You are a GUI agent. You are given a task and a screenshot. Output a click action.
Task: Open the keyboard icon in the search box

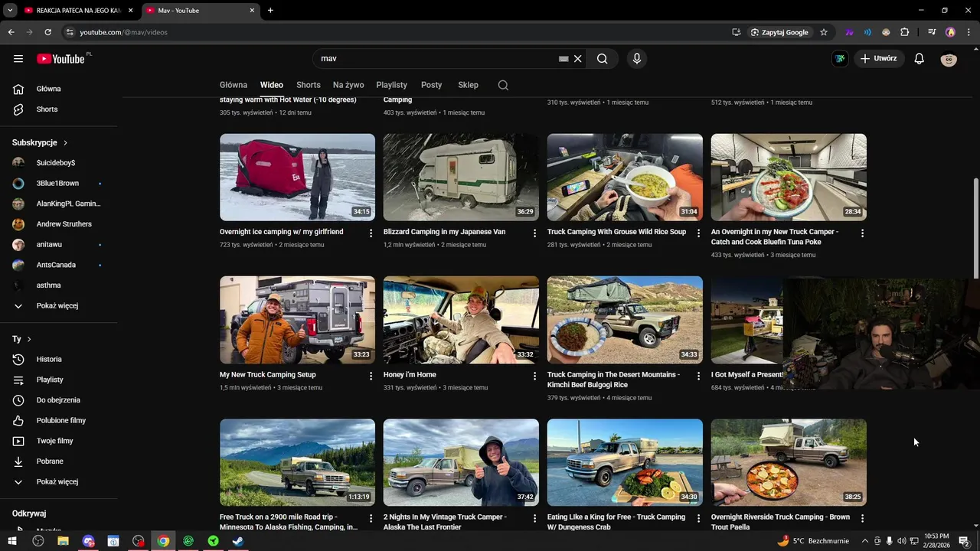(563, 59)
